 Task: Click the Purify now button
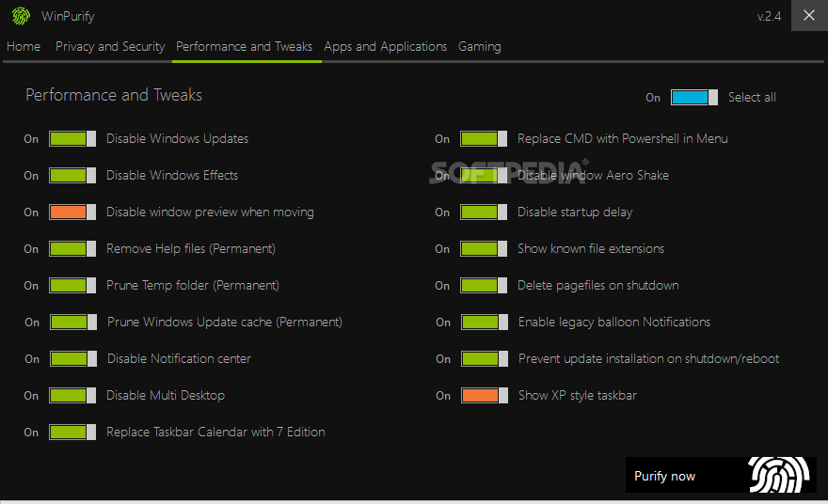pos(721,475)
